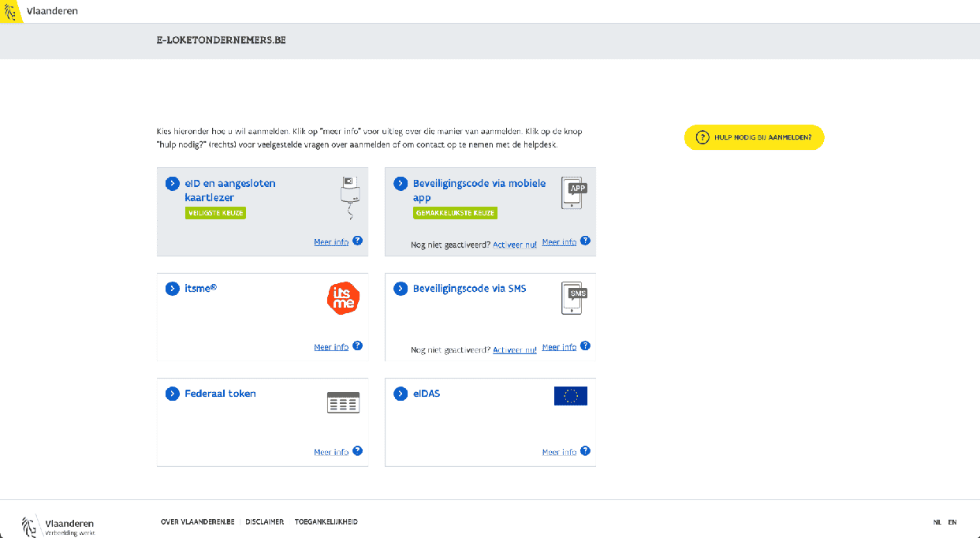
Task: Open the Disclaimer footer link
Action: pyautogui.click(x=264, y=522)
